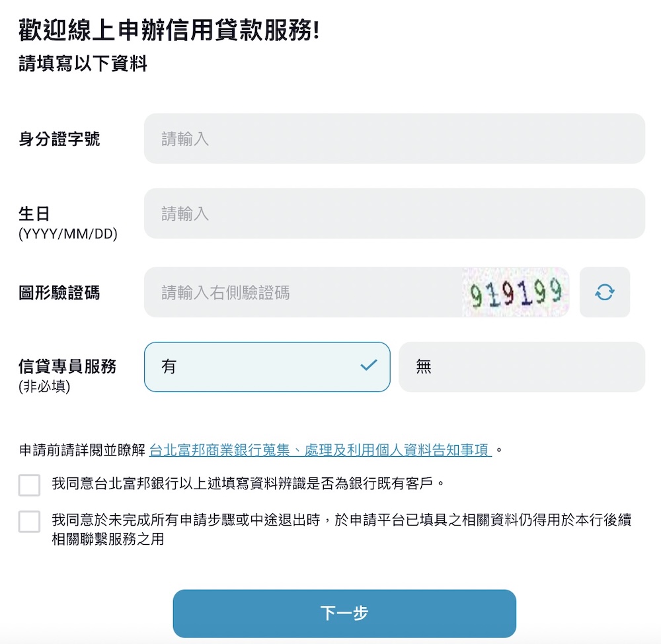Click the 請填寫以下資料 subtitle text
This screenshot has height=644, width=661.
point(83,65)
